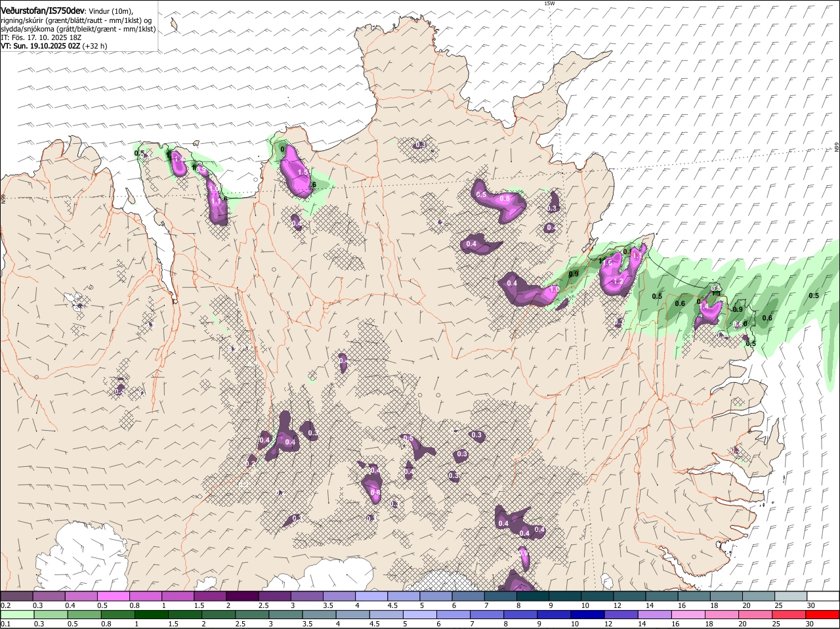This screenshot has width=840, height=629.
Task: Pick the 2 swatch in the green rain scale
Action: click(218, 615)
